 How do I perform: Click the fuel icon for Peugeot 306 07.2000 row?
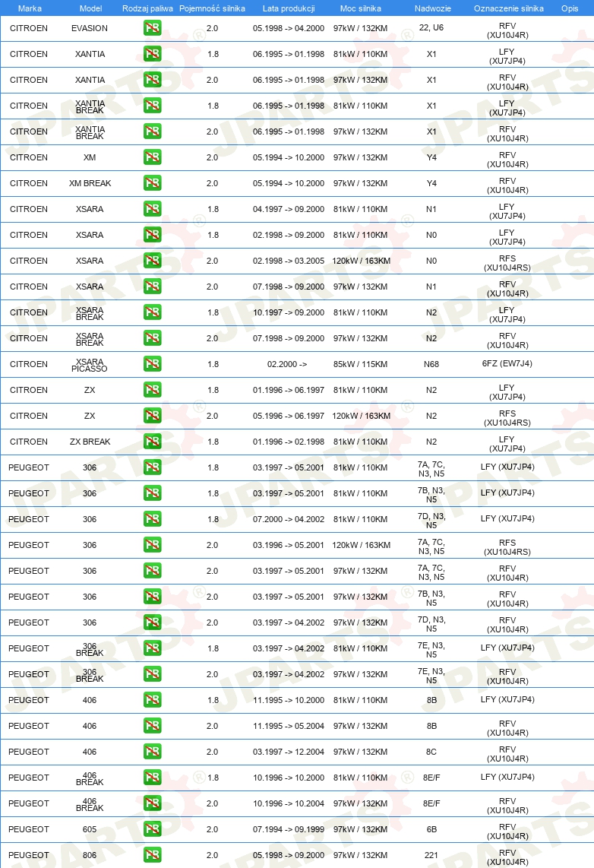[x=152, y=518]
